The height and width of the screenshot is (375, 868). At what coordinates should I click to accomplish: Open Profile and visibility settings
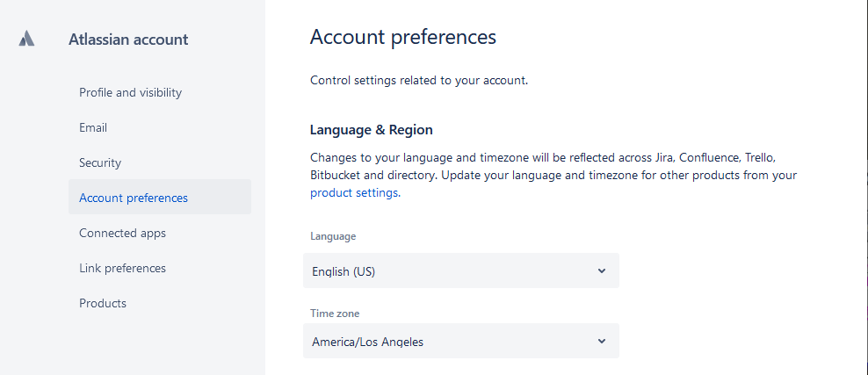pyautogui.click(x=130, y=92)
